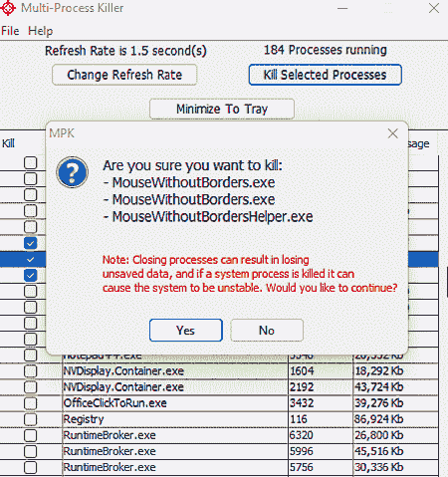The image size is (448, 477).
Task: Close the MPK confirmation dialog
Action: pos(393,133)
